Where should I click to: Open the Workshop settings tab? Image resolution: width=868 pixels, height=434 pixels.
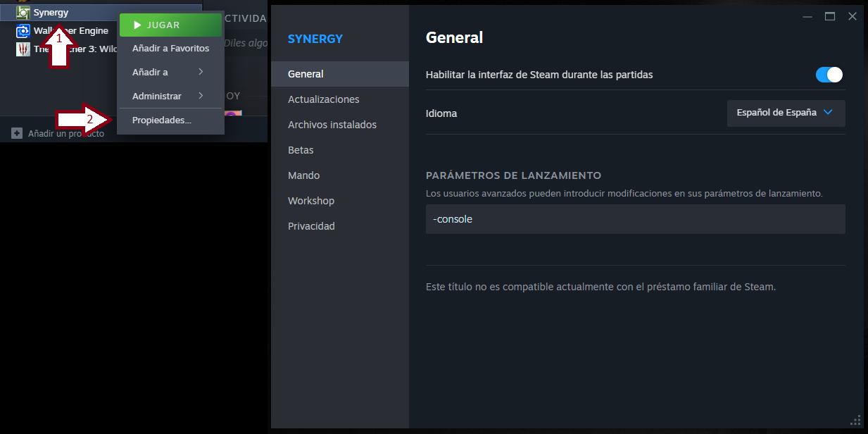pos(311,201)
